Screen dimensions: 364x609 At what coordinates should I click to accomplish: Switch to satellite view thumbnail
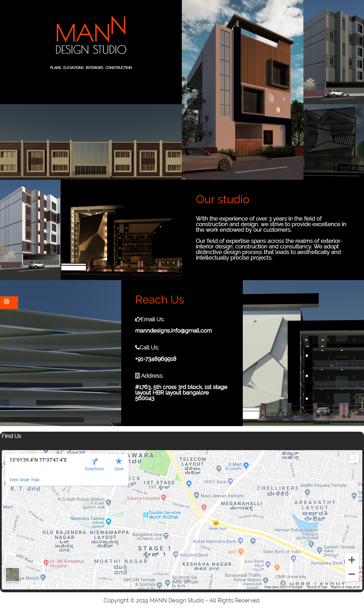pyautogui.click(x=13, y=575)
